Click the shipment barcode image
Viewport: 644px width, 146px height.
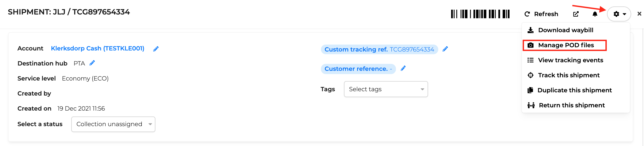(480, 14)
